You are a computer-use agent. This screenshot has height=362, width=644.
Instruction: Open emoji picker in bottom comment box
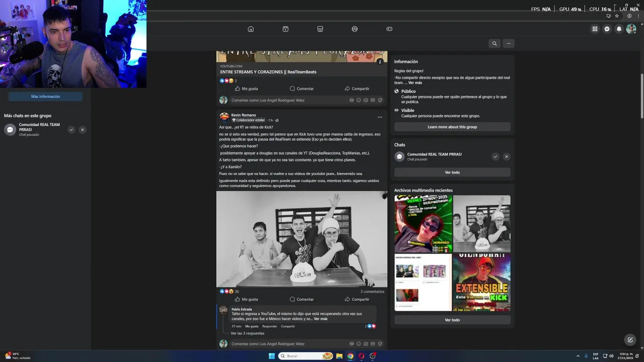pyautogui.click(x=359, y=344)
